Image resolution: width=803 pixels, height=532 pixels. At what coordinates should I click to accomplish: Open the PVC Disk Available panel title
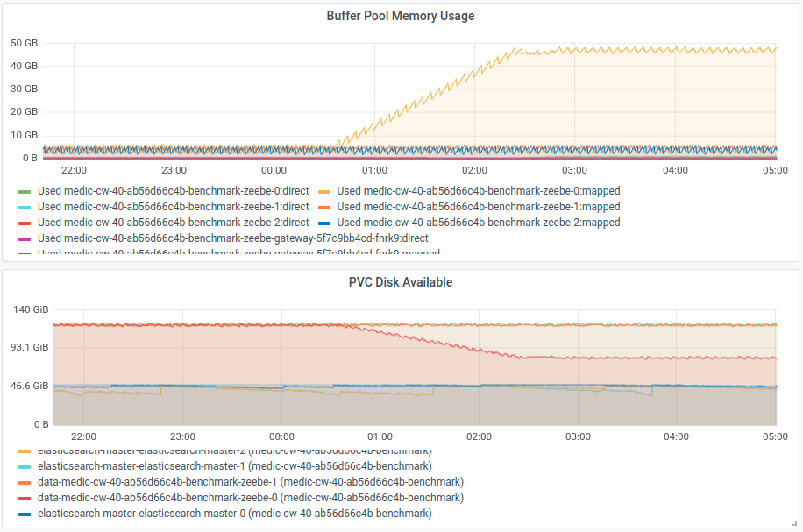tap(401, 282)
